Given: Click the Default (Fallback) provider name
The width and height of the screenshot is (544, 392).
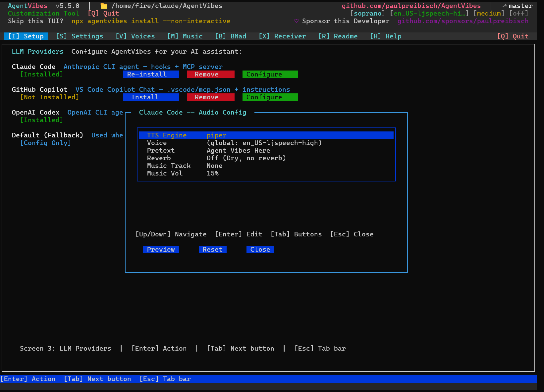Looking at the screenshot, I should pyautogui.click(x=48, y=135).
